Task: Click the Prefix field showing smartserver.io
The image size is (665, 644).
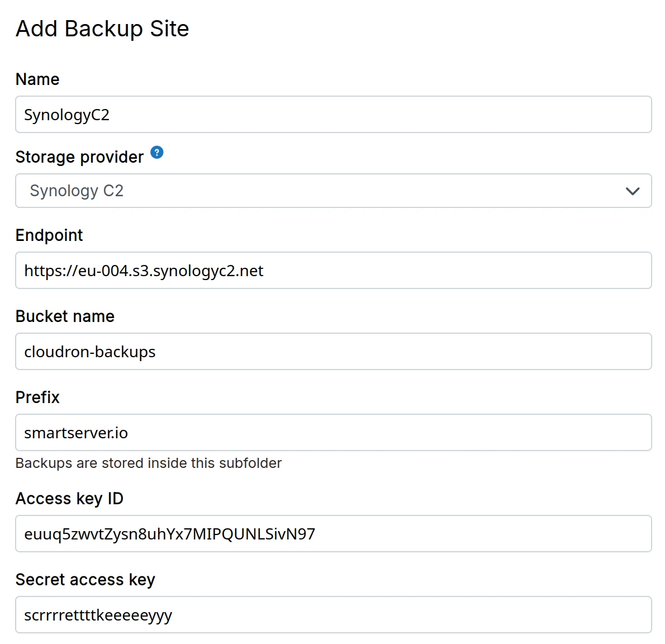Action: click(224, 433)
